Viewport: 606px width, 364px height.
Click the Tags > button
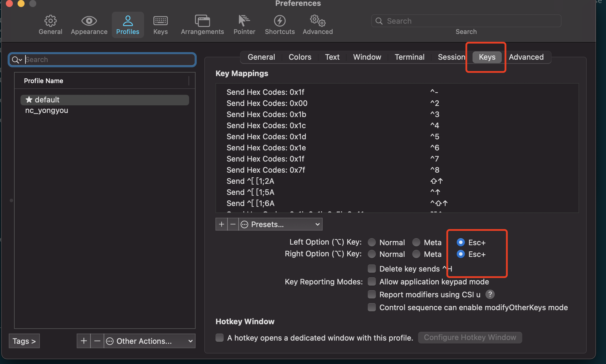click(x=24, y=341)
